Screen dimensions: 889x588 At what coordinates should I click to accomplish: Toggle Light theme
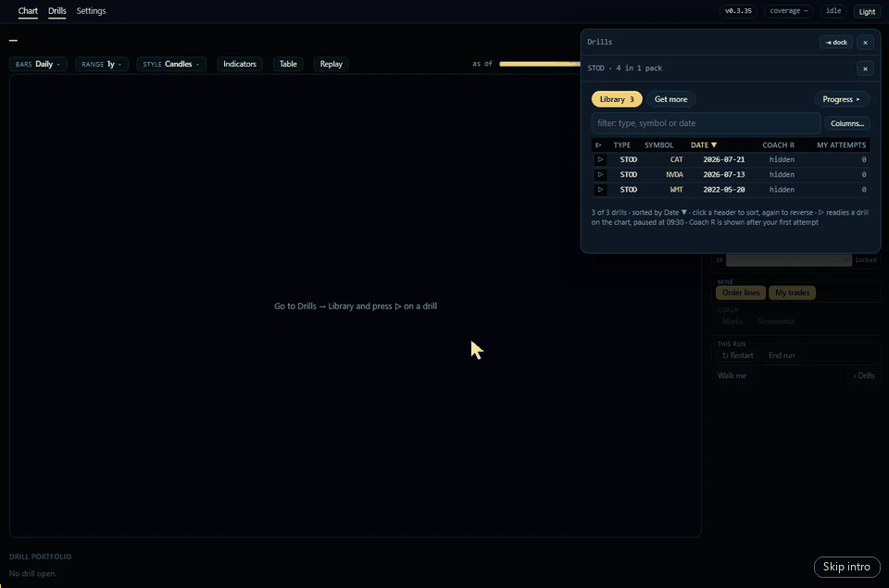tap(867, 11)
